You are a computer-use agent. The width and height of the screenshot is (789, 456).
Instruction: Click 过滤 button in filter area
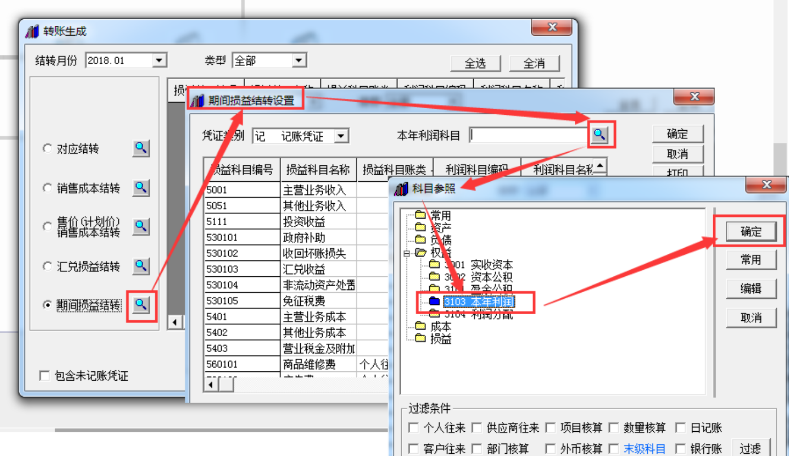pos(750,448)
